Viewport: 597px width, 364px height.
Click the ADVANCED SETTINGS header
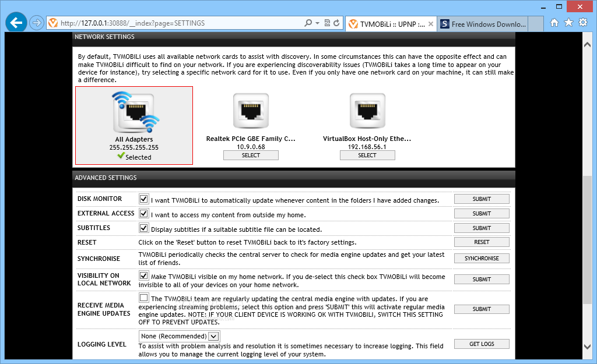pyautogui.click(x=106, y=178)
